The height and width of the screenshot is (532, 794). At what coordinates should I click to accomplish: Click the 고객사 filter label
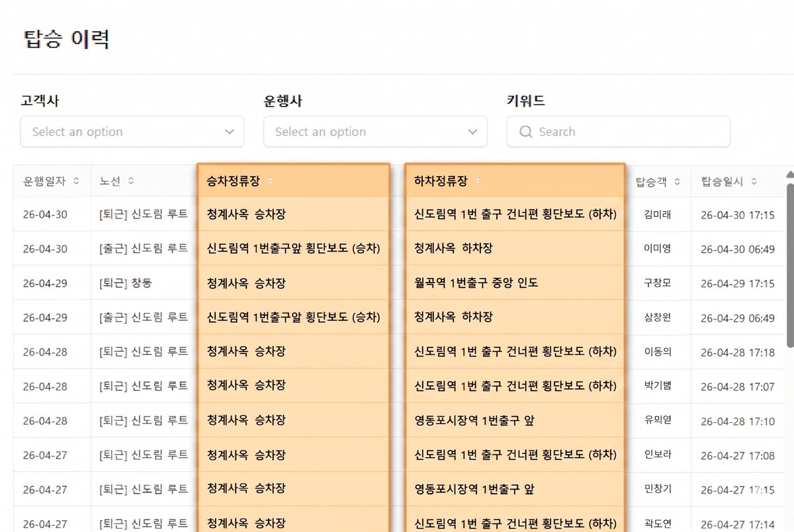click(x=40, y=101)
